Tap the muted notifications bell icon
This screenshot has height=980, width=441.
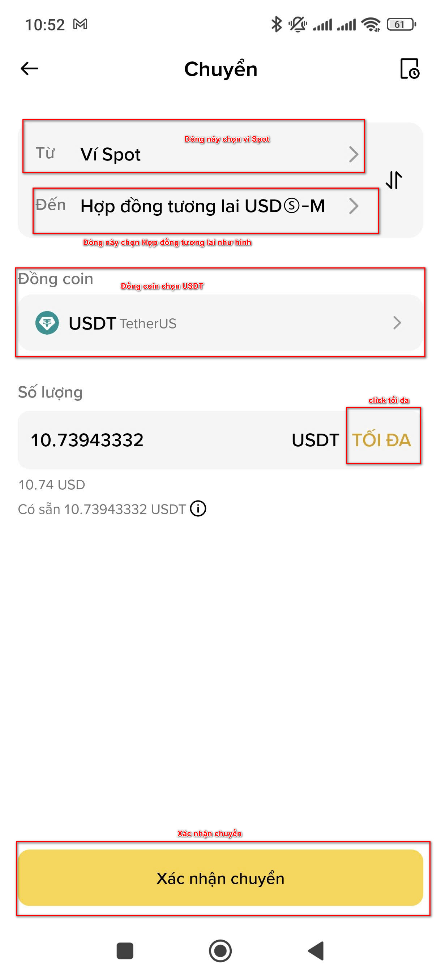(297, 25)
